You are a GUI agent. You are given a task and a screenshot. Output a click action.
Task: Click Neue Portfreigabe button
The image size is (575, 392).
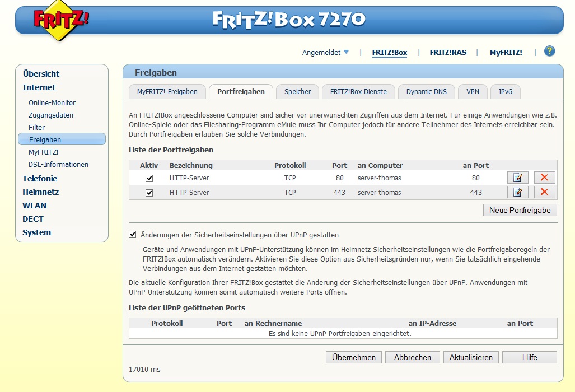pyautogui.click(x=520, y=210)
